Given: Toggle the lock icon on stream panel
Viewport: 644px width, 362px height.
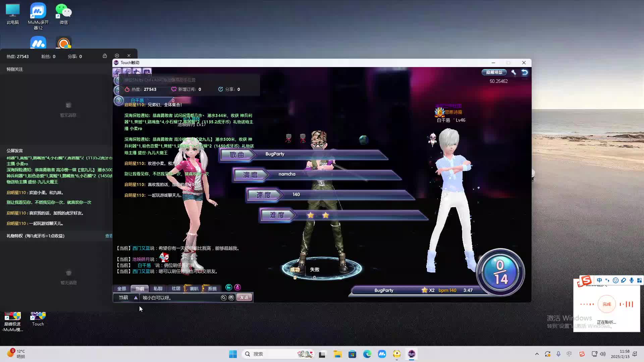Looking at the screenshot, I should (105, 56).
